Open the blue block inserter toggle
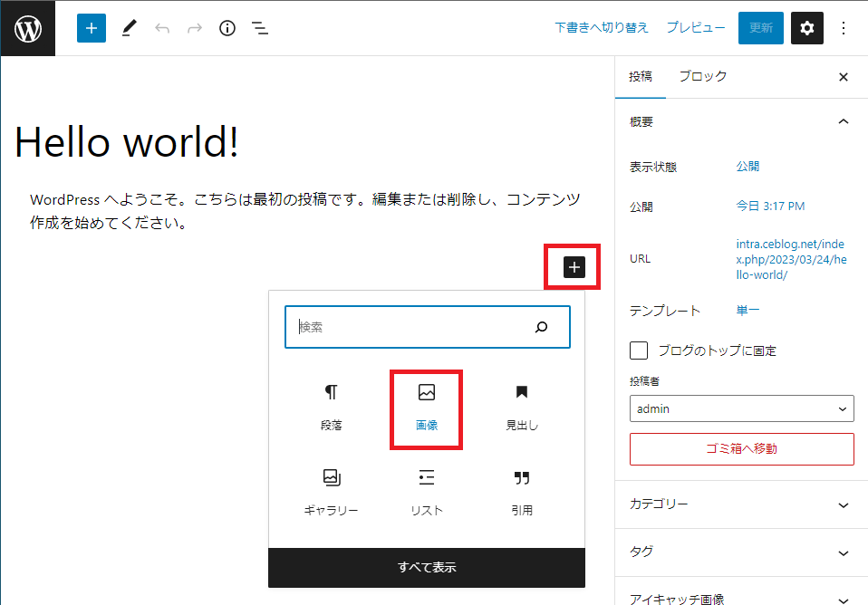 tap(92, 28)
